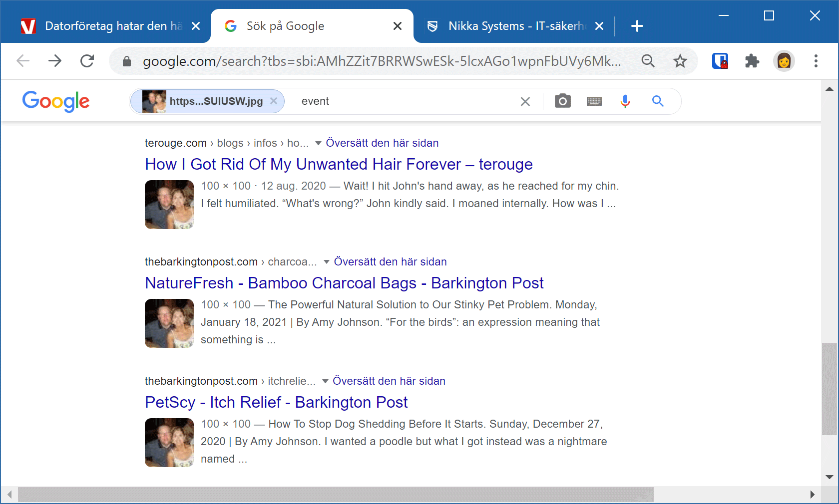This screenshot has width=839, height=504.
Task: Expand options arrow for charcoa... result
Action: (327, 262)
